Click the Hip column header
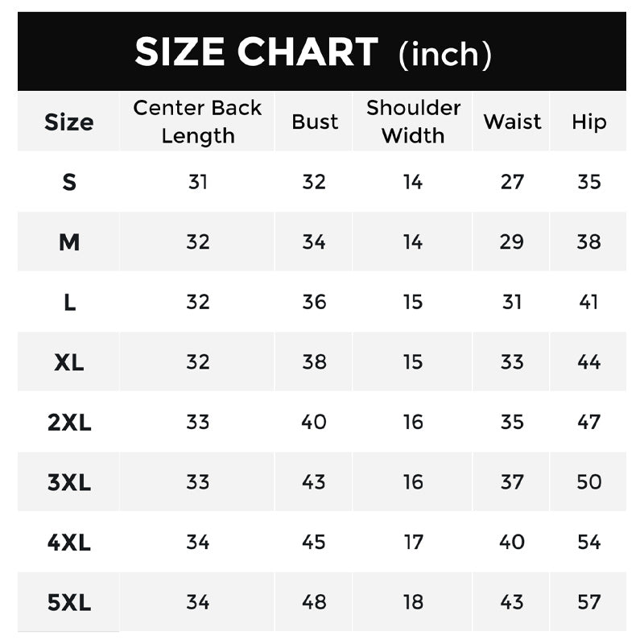Screen dimensions: 644x644 tap(589, 122)
